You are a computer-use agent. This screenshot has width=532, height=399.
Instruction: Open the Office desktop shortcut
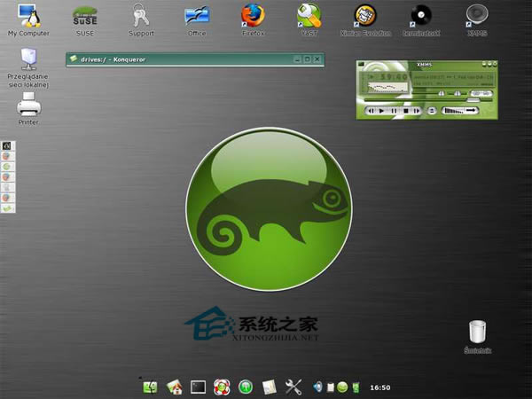(x=197, y=16)
